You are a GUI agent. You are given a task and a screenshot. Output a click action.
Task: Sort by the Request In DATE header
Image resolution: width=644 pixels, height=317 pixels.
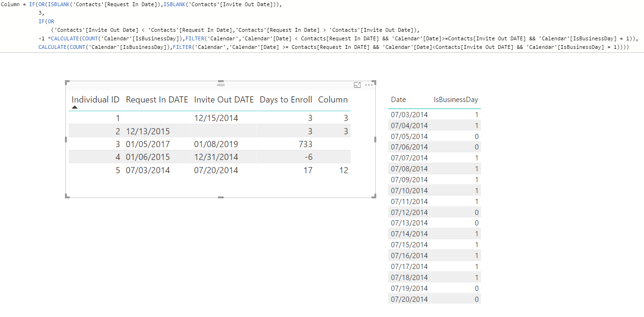coord(157,100)
